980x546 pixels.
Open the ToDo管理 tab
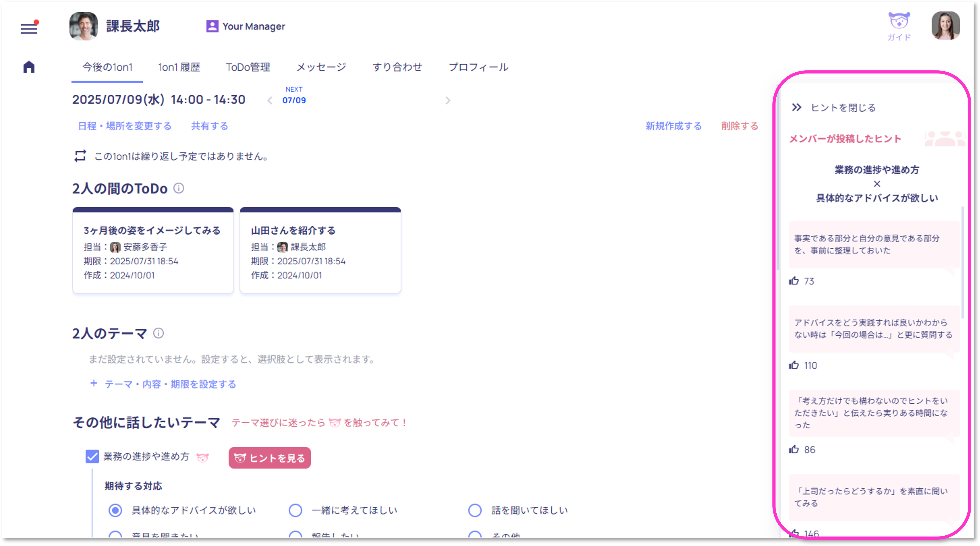[248, 67]
